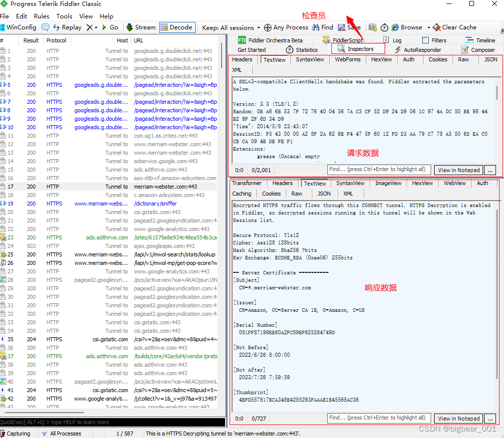Click request pane View in Notepad button
The width and height of the screenshot is (504, 438).
coord(459,170)
